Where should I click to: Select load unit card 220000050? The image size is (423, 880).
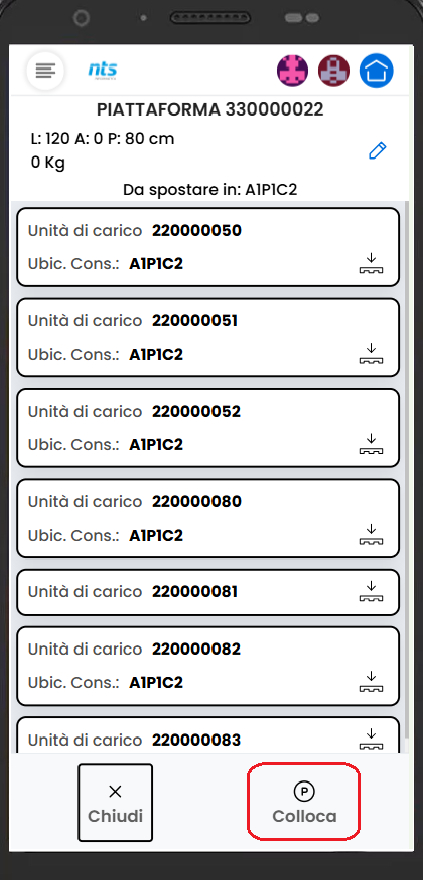click(208, 247)
